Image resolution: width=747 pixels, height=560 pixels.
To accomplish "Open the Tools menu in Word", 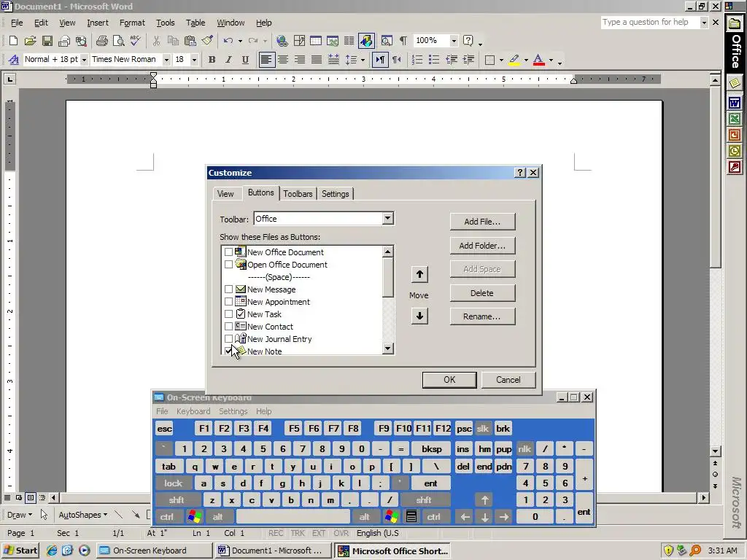I will pyautogui.click(x=166, y=23).
